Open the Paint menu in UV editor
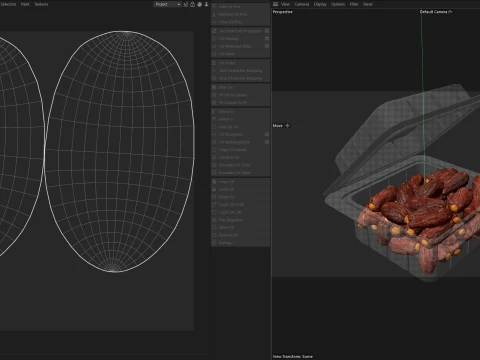 pyautogui.click(x=25, y=4)
